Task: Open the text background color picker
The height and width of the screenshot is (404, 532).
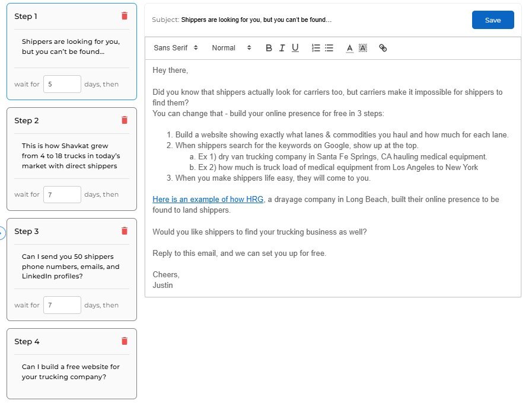Action: 363,48
